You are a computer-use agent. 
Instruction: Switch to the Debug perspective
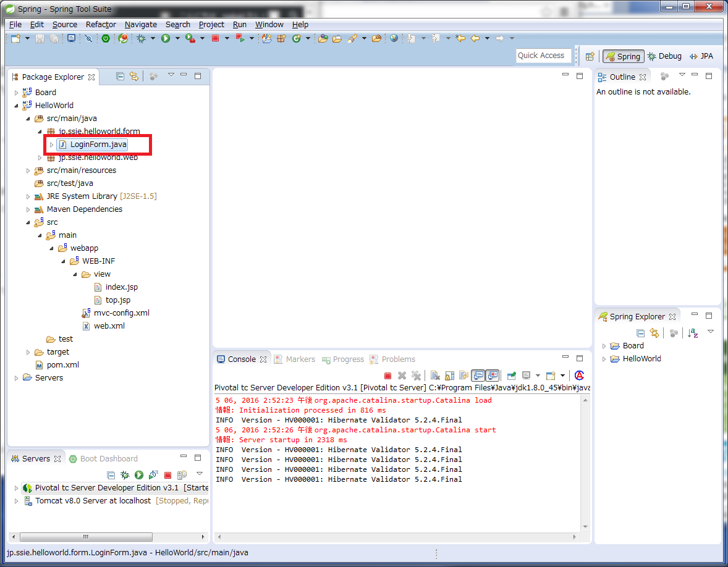point(664,56)
